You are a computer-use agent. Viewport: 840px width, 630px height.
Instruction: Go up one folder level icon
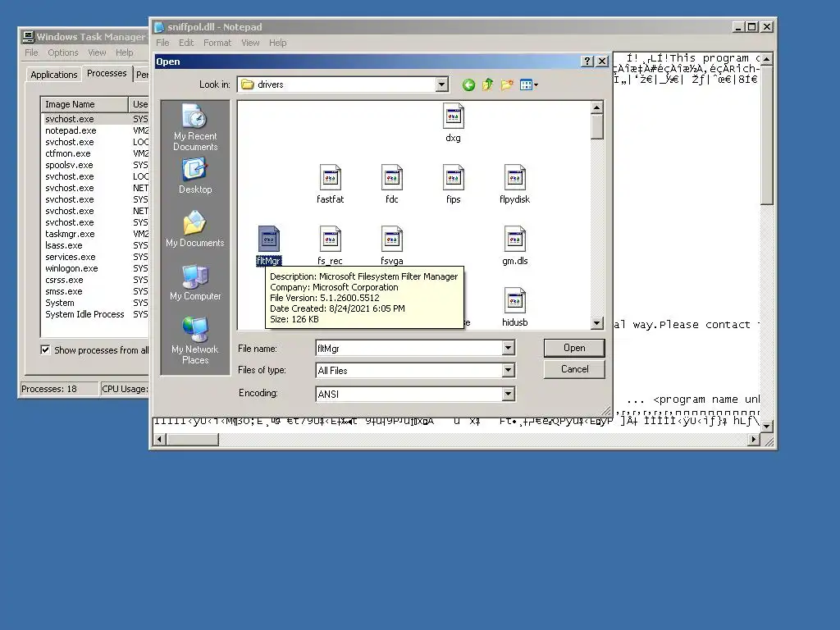pos(487,84)
